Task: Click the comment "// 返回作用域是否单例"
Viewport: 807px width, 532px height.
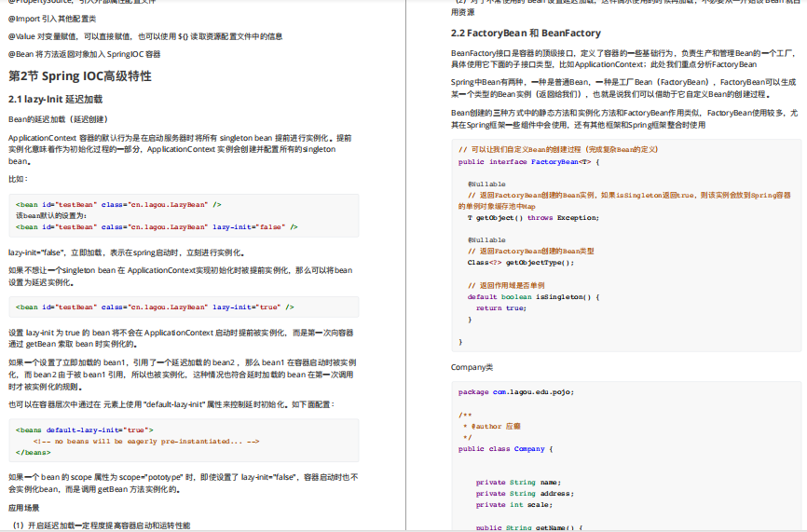Action: 506,285
